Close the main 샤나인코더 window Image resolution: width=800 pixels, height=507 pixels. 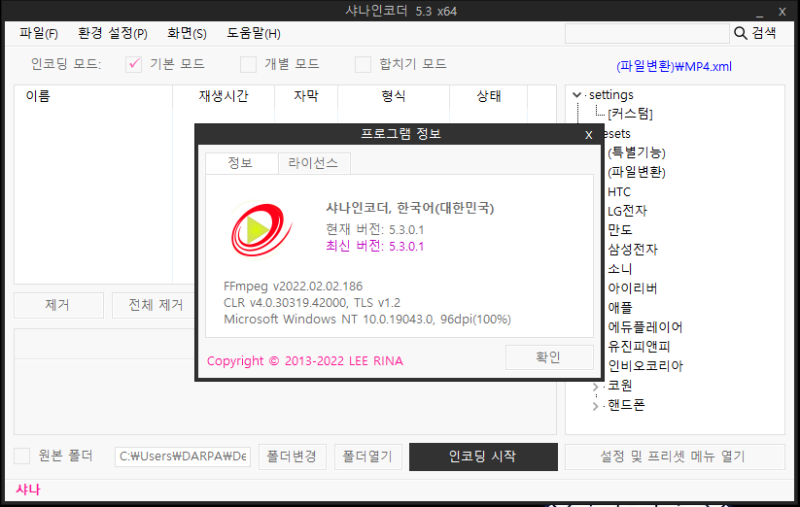[782, 11]
